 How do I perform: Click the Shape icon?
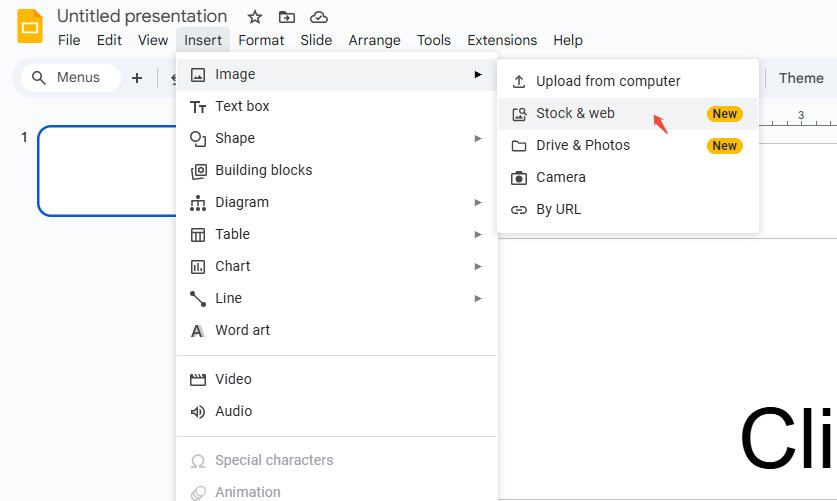coord(198,139)
